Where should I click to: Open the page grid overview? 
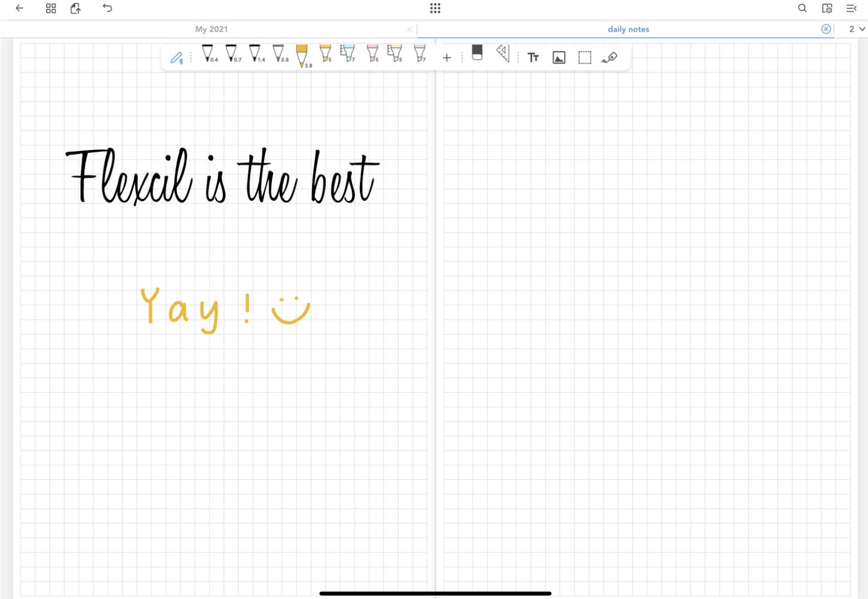[51, 8]
